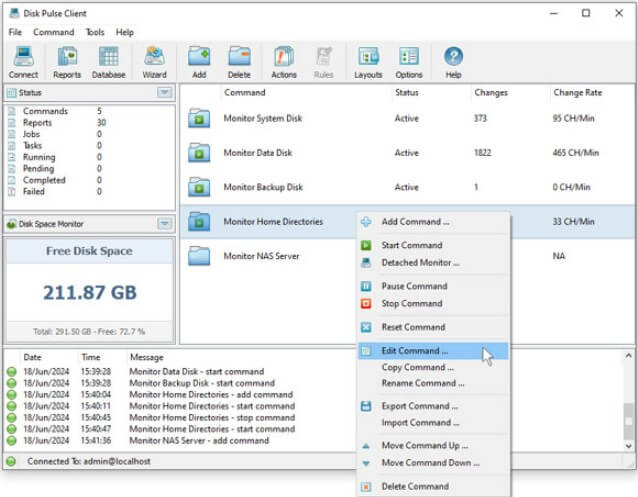Open the File menu
This screenshot has height=497, width=638.
tap(15, 32)
